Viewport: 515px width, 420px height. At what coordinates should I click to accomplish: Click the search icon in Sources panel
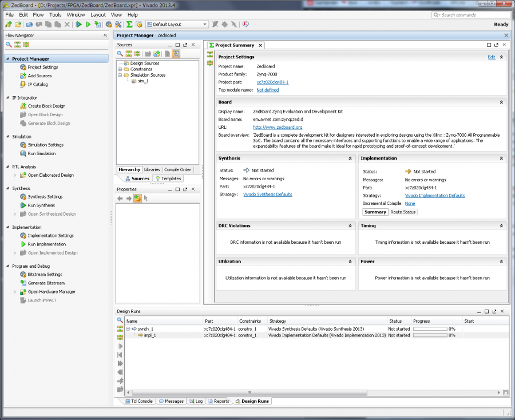click(x=120, y=54)
